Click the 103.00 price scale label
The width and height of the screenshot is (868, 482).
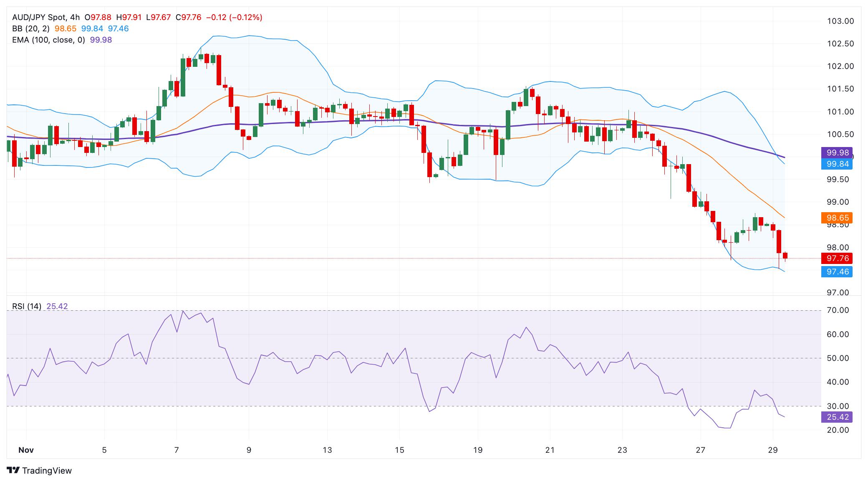[840, 21]
